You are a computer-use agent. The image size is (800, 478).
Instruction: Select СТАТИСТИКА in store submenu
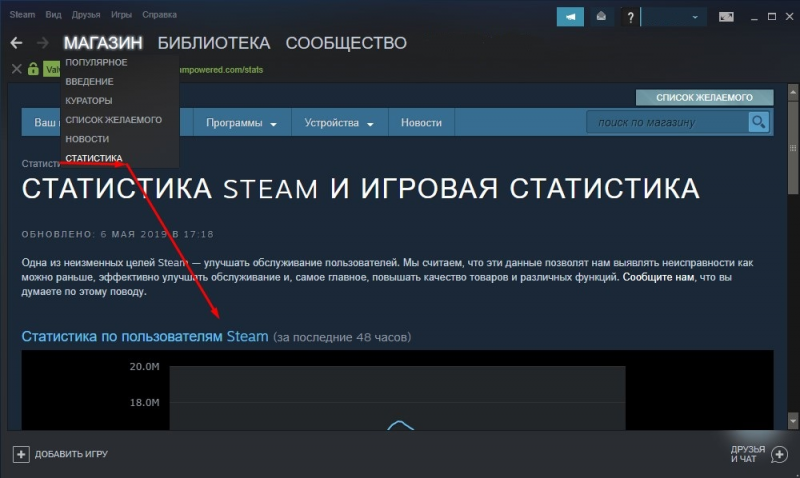coord(94,158)
